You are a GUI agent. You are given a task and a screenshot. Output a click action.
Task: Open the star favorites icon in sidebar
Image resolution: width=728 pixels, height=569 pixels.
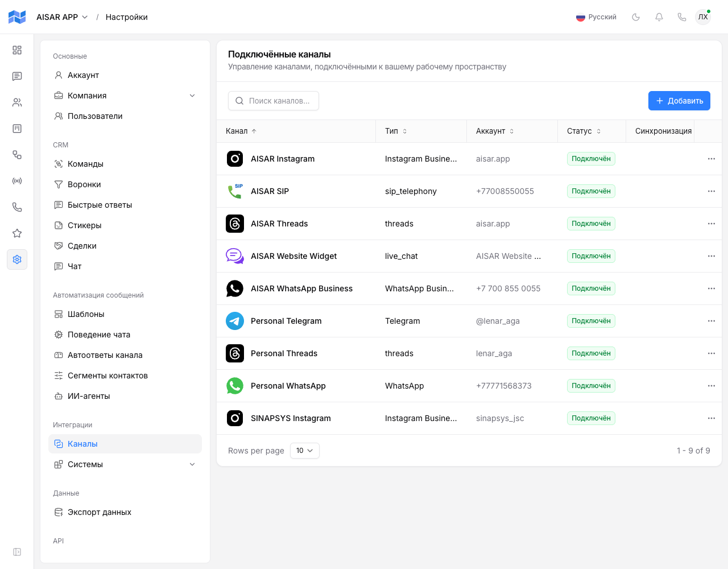pyautogui.click(x=17, y=233)
